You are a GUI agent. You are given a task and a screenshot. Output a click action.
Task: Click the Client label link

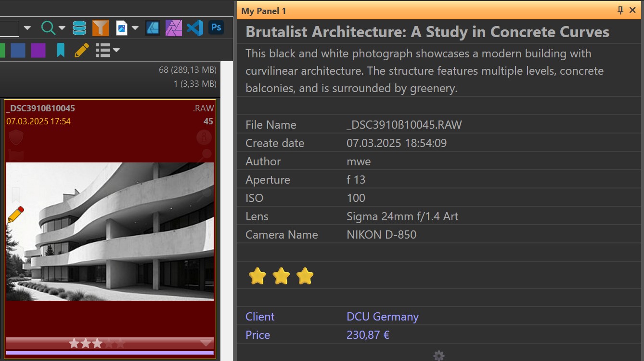pyautogui.click(x=260, y=317)
